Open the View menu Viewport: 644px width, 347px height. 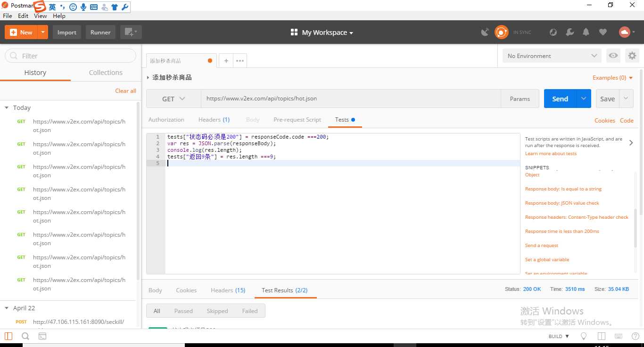41,16
